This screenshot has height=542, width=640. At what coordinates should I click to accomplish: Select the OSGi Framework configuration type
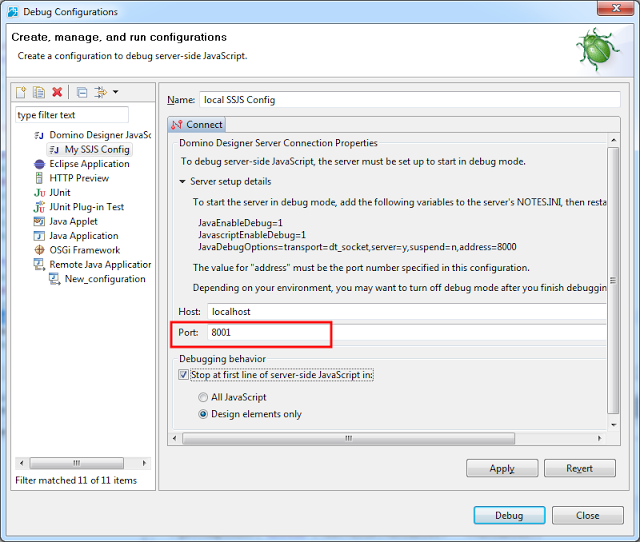(x=84, y=250)
